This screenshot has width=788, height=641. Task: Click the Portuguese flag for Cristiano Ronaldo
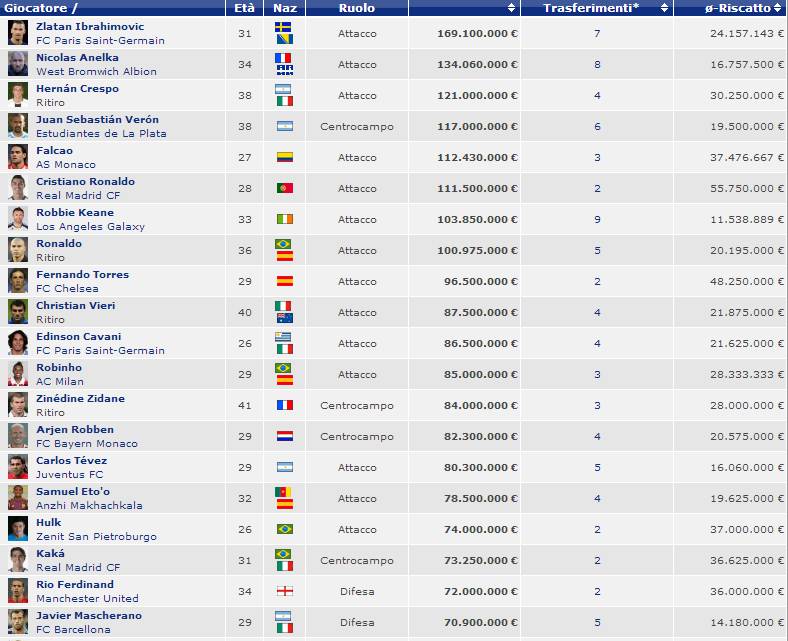pyautogui.click(x=284, y=188)
